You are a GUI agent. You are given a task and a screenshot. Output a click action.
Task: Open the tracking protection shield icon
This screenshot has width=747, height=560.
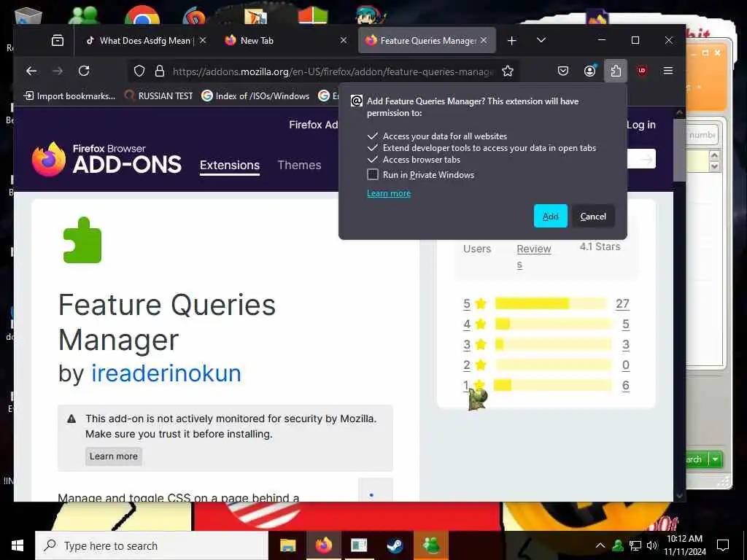(139, 71)
